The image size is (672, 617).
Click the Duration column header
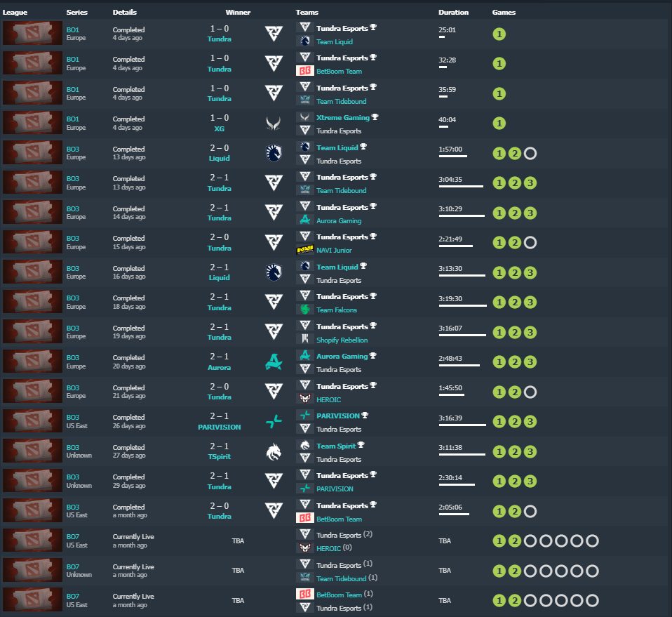pyautogui.click(x=453, y=13)
